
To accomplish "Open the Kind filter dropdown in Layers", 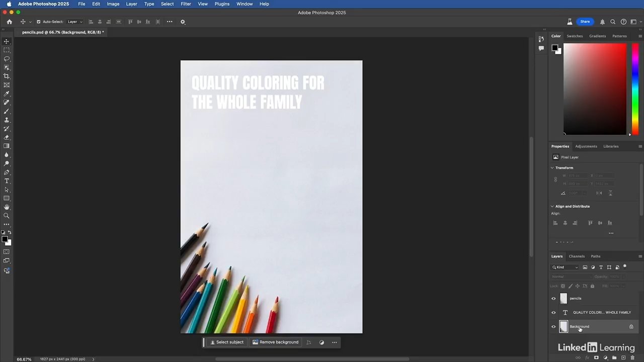I will [x=565, y=267].
